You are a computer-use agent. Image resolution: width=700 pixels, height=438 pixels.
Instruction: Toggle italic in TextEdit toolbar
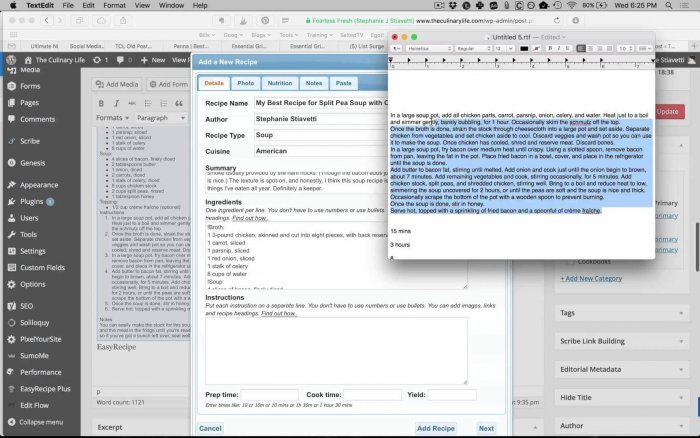558,48
